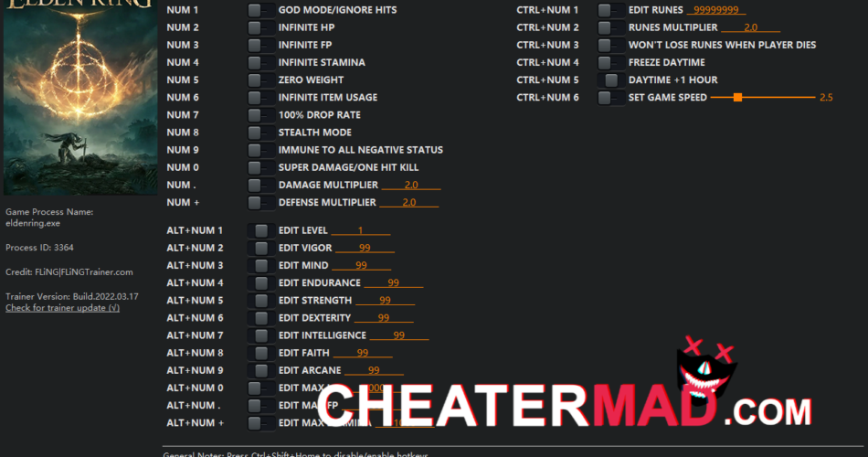The width and height of the screenshot is (868, 457).
Task: Toggle 100% Drop Rate switch
Action: click(x=260, y=115)
